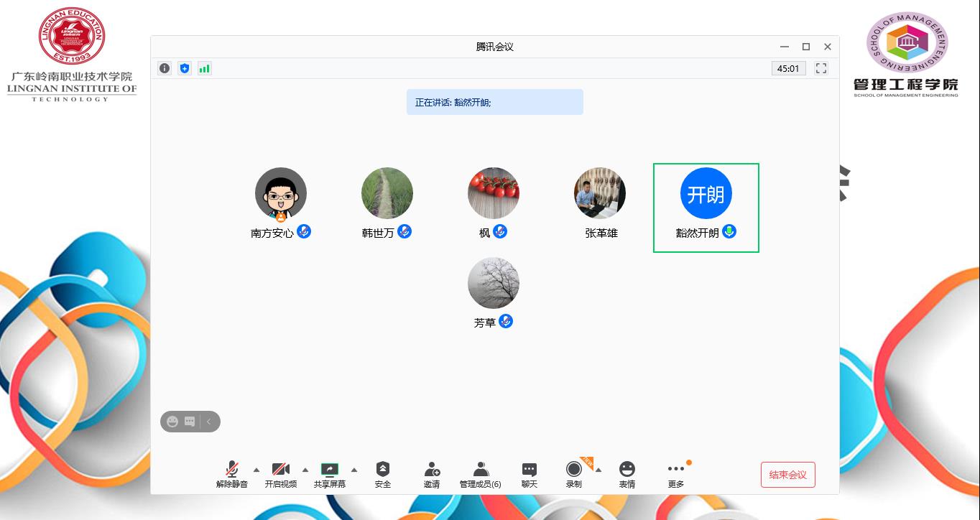
Task: Click the 结束会议 end meeting button
Action: [788, 475]
